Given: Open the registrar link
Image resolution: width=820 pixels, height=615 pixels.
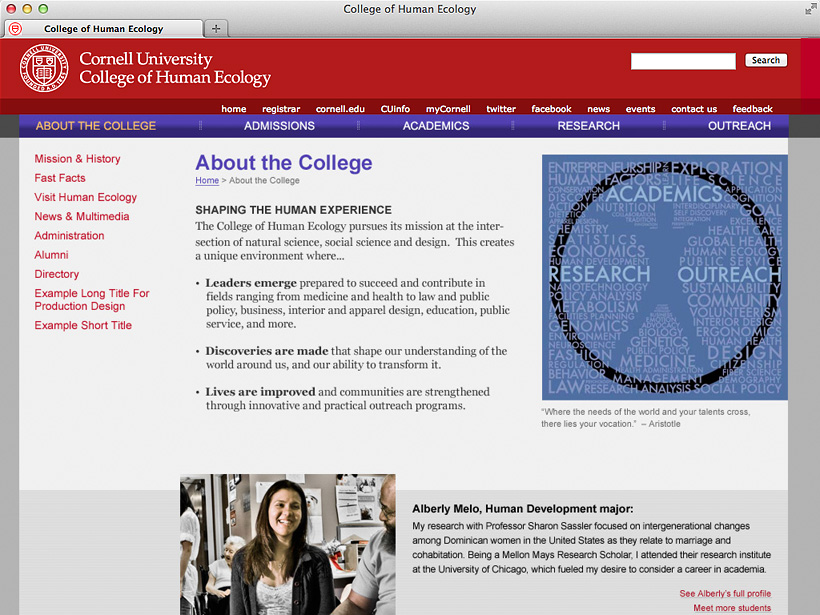Looking at the screenshot, I should tap(281, 109).
